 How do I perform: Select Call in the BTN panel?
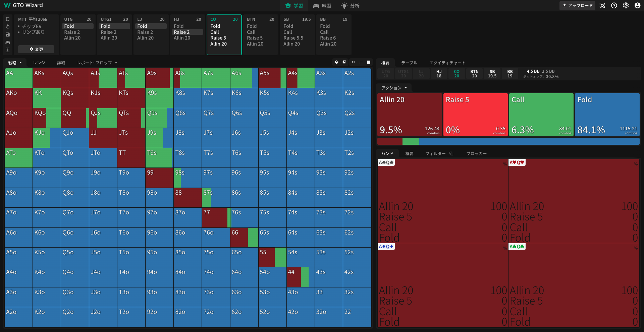pyautogui.click(x=251, y=32)
